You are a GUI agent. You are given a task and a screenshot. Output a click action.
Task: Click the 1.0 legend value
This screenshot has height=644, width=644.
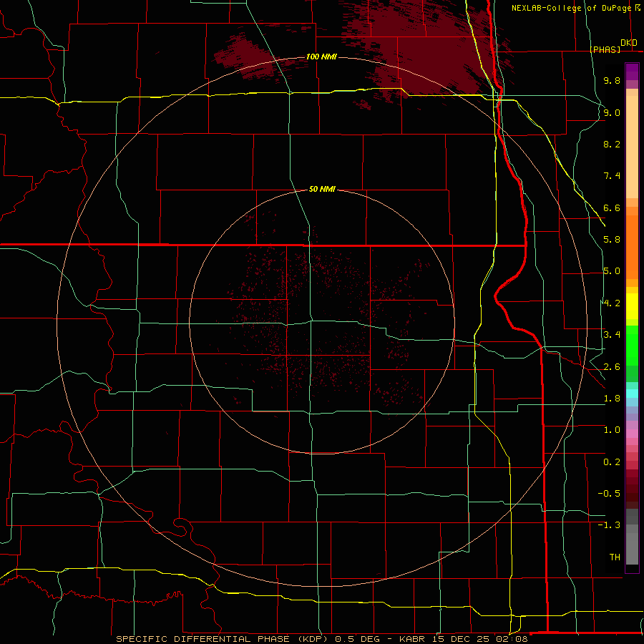click(x=612, y=430)
